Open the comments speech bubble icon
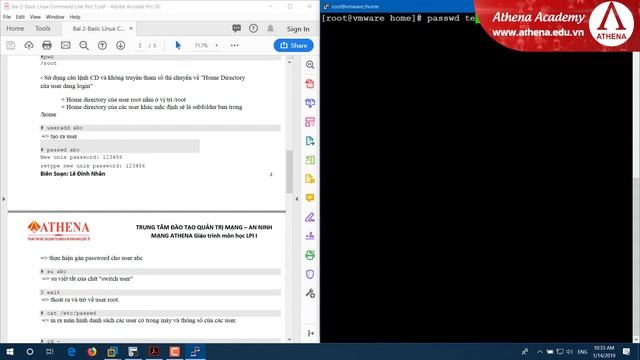Image resolution: width=640 pixels, height=360 pixels. [x=236, y=28]
